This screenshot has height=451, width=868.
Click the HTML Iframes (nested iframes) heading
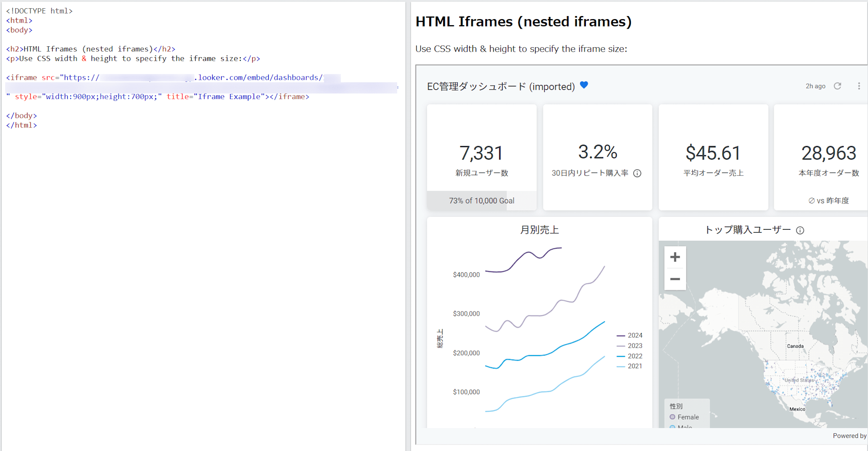523,22
